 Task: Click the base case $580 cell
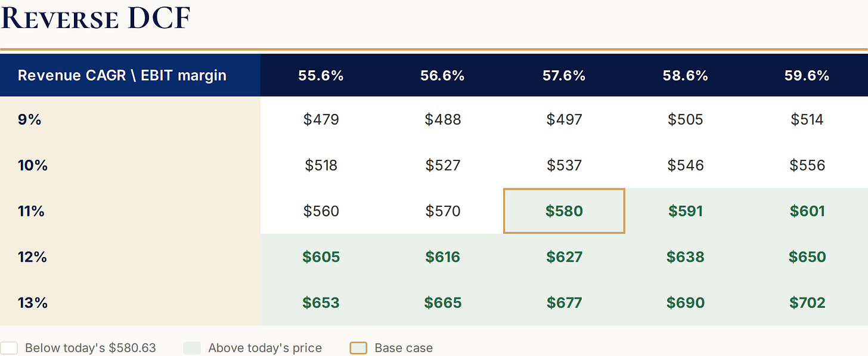click(x=564, y=211)
